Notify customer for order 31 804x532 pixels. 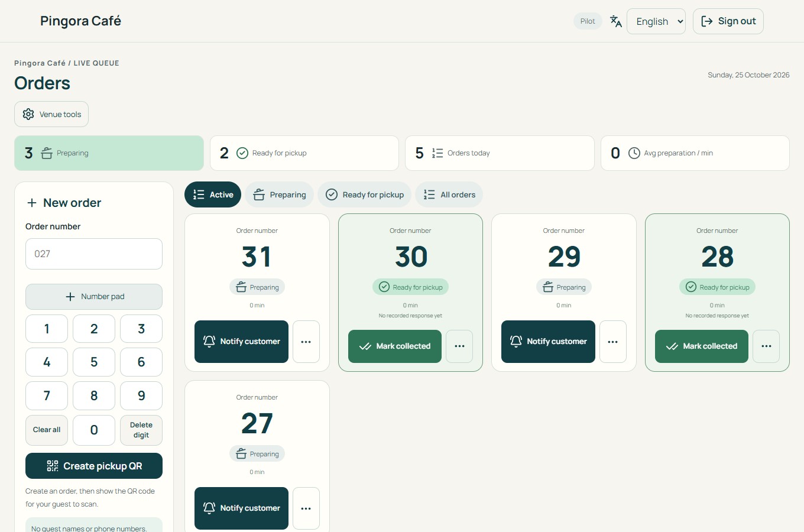[x=241, y=342]
